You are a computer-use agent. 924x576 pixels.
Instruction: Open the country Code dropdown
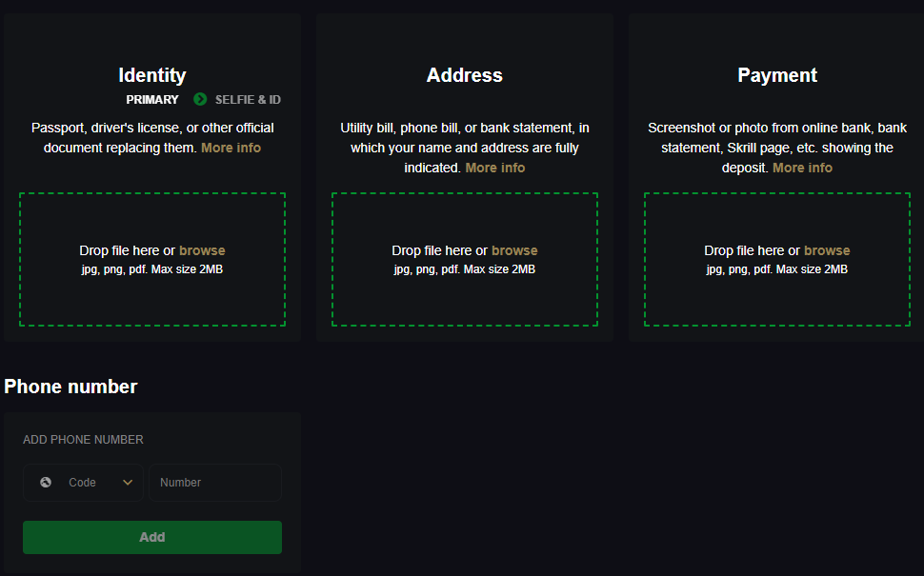click(x=83, y=482)
